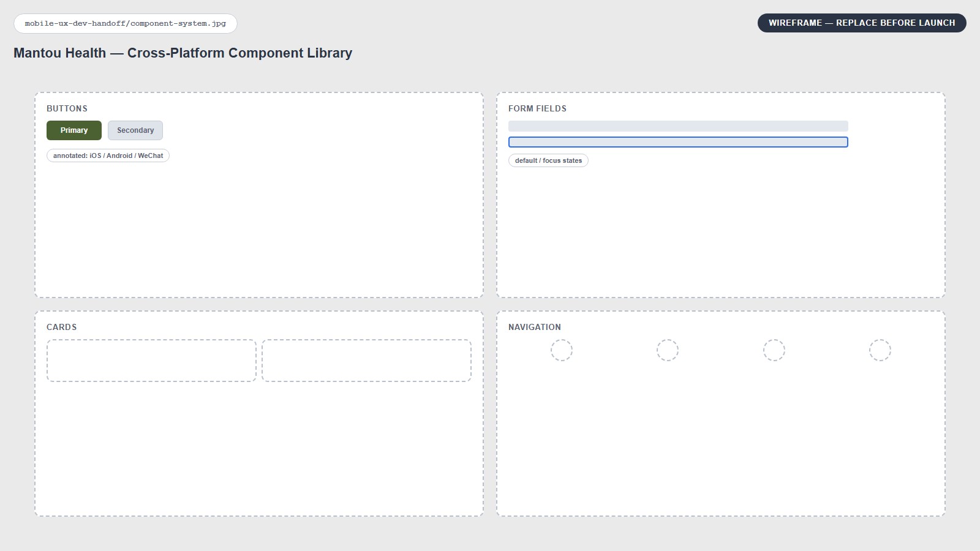Click the default-state gray form field

coord(678,126)
